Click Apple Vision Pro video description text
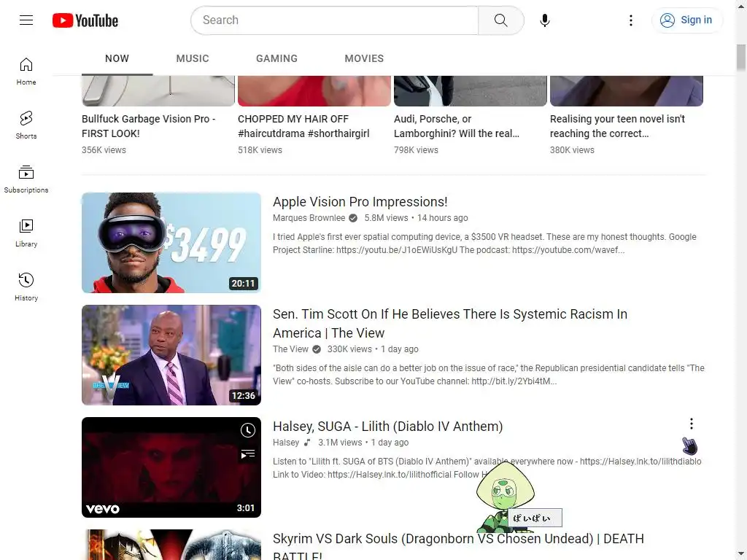The width and height of the screenshot is (747, 560). click(x=484, y=244)
